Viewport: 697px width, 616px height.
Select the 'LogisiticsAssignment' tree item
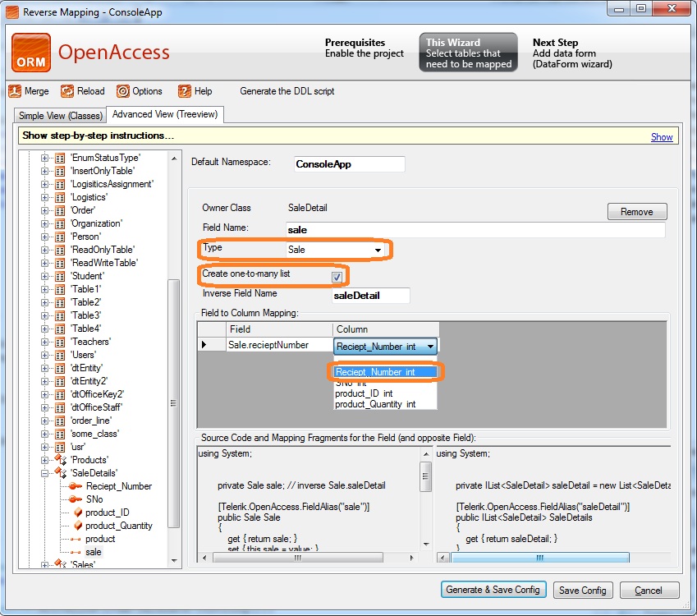(112, 184)
